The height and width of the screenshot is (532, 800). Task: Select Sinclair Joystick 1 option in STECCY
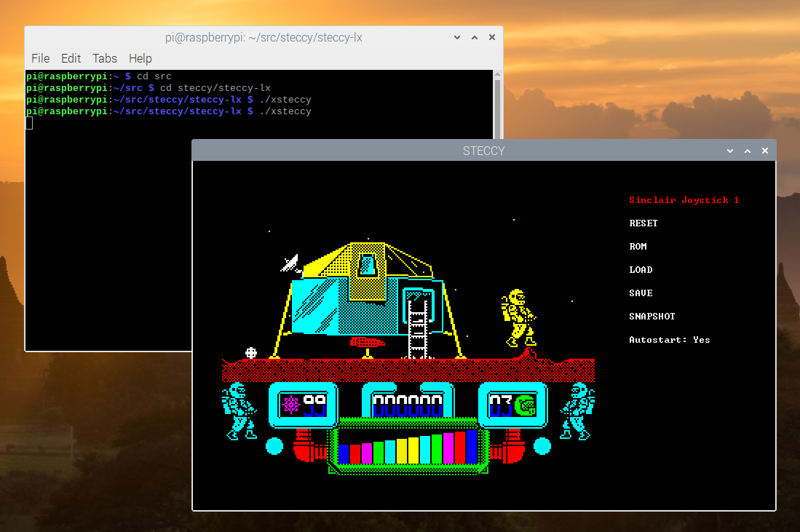click(684, 200)
